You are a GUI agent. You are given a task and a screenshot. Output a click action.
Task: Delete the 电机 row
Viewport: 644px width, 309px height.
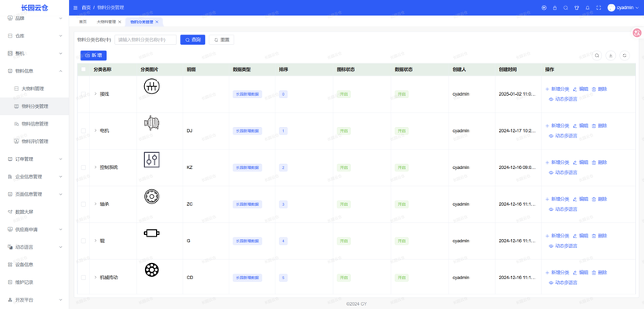pyautogui.click(x=599, y=126)
